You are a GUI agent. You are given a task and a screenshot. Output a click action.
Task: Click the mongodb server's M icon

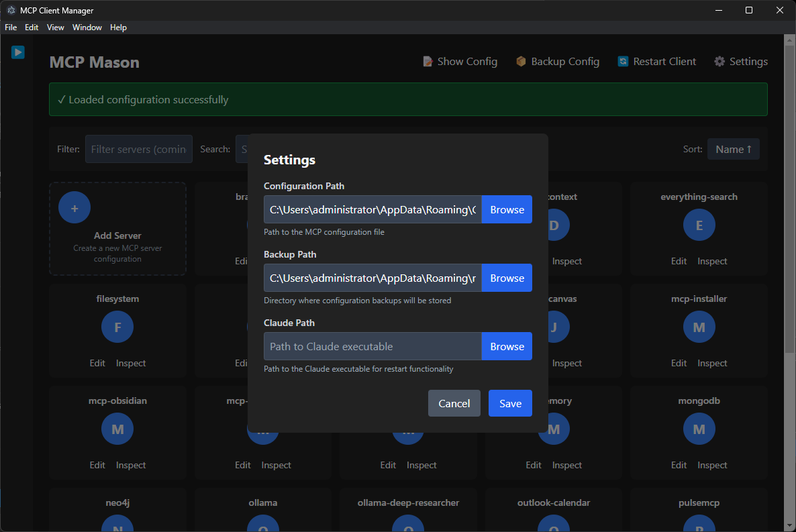click(699, 429)
